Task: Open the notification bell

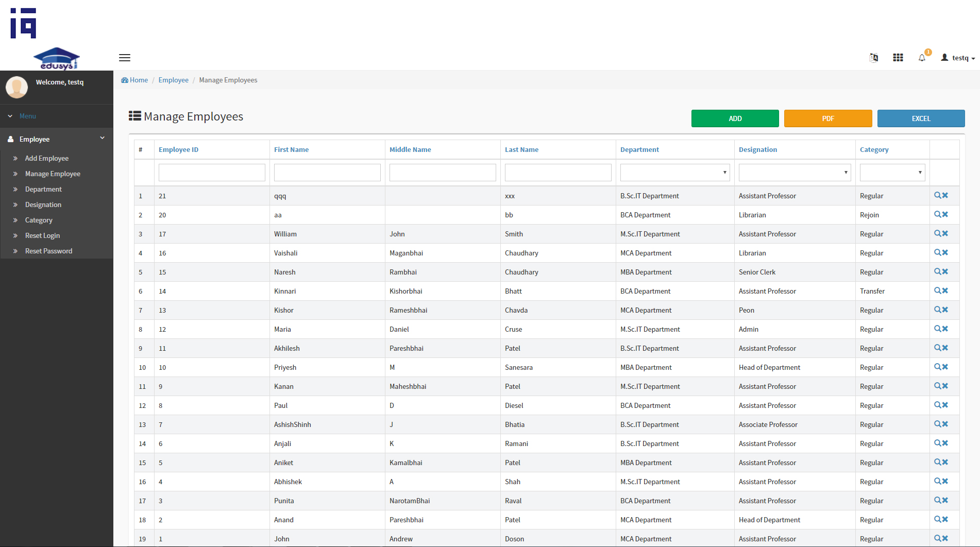Action: (x=922, y=58)
